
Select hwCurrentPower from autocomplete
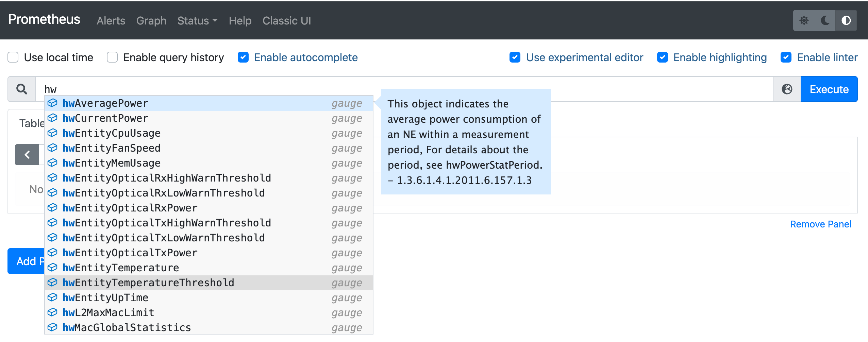[208, 118]
